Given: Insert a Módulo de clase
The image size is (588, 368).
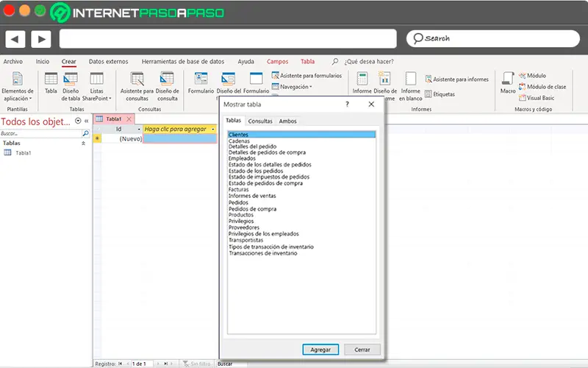Looking at the screenshot, I should point(542,87).
